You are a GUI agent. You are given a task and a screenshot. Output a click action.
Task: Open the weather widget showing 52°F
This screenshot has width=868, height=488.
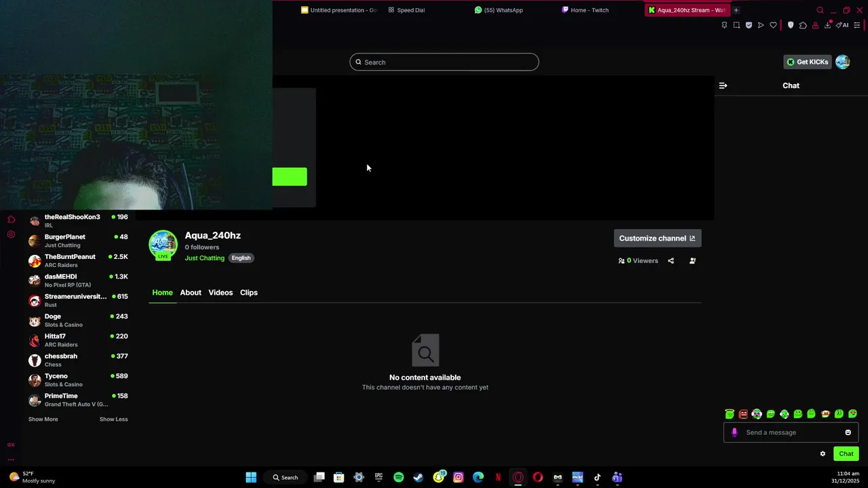32,477
